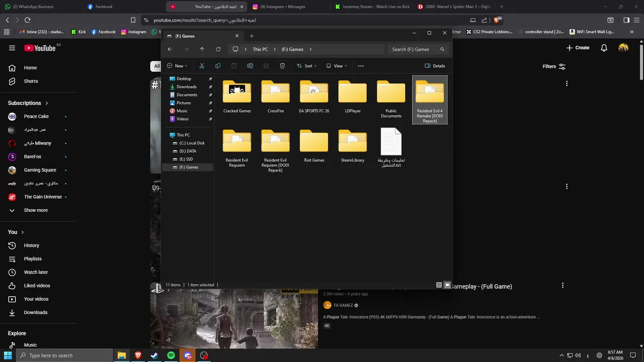Expand the YouTube Subscriptions section arrow
Screen dimensions: 644x362
47,103
